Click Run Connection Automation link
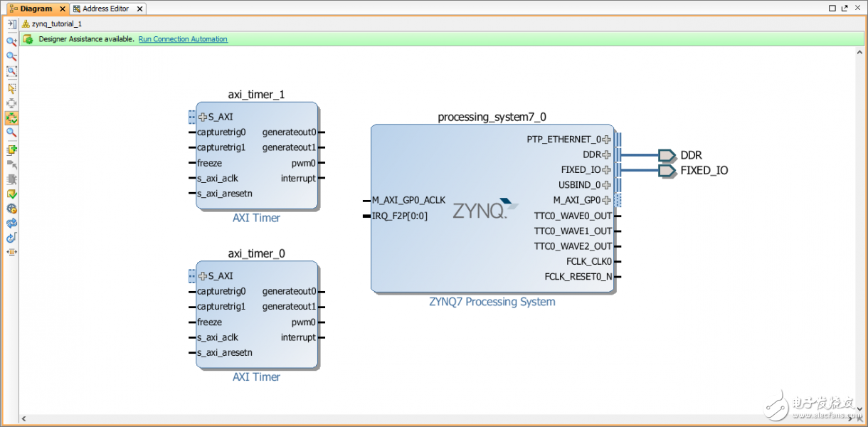 tap(183, 39)
